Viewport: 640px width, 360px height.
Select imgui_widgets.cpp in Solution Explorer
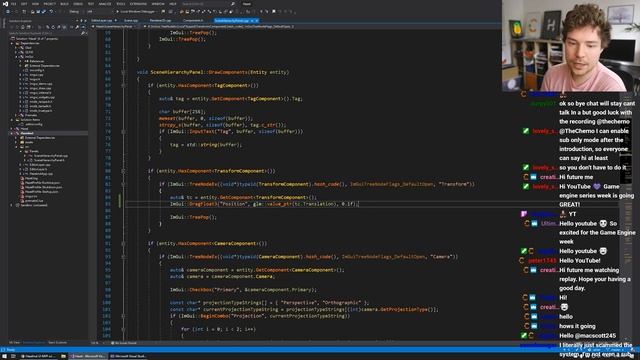(x=42, y=97)
